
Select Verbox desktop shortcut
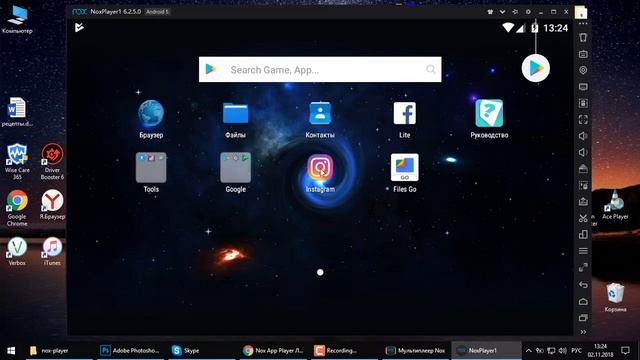[17, 251]
